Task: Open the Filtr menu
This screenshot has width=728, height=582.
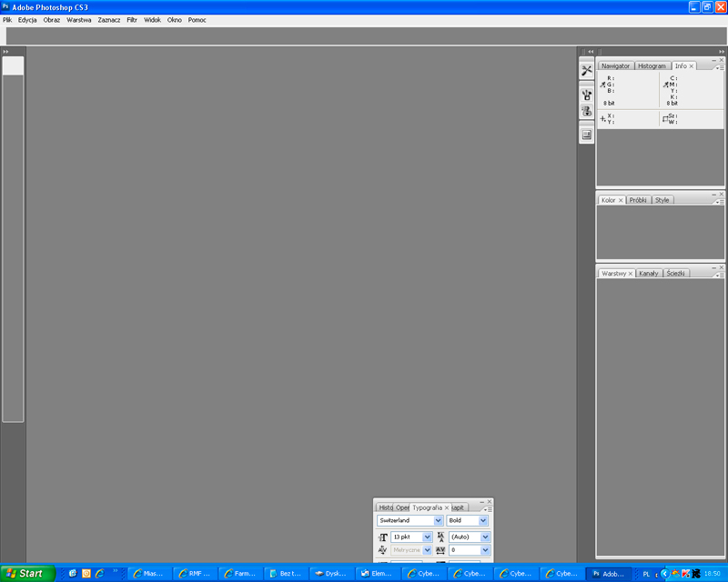Action: (x=132, y=20)
